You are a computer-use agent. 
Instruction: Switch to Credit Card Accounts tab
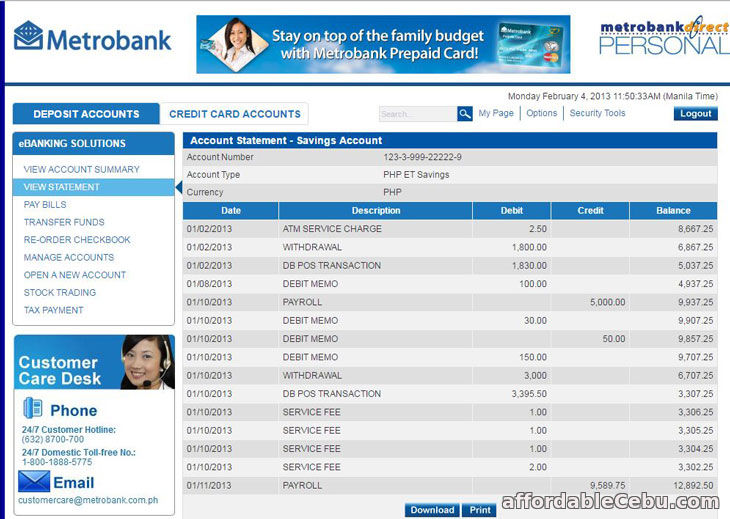(x=235, y=114)
